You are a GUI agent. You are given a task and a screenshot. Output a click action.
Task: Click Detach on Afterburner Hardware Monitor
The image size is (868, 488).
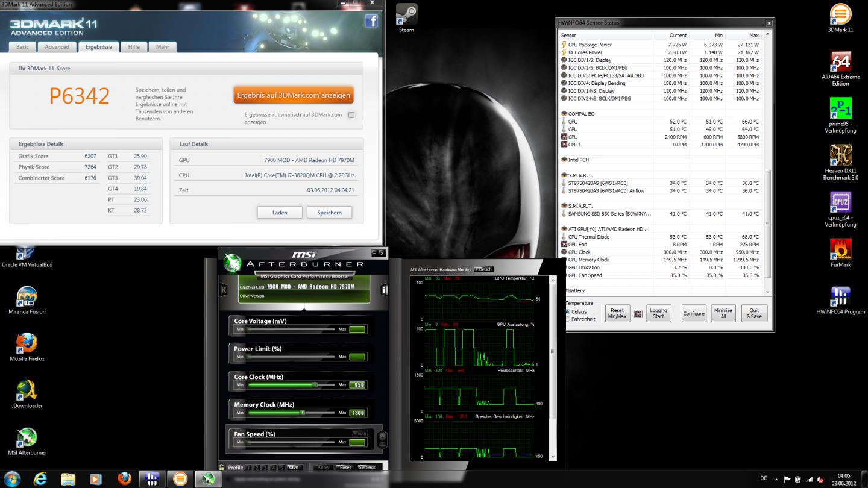(x=483, y=269)
